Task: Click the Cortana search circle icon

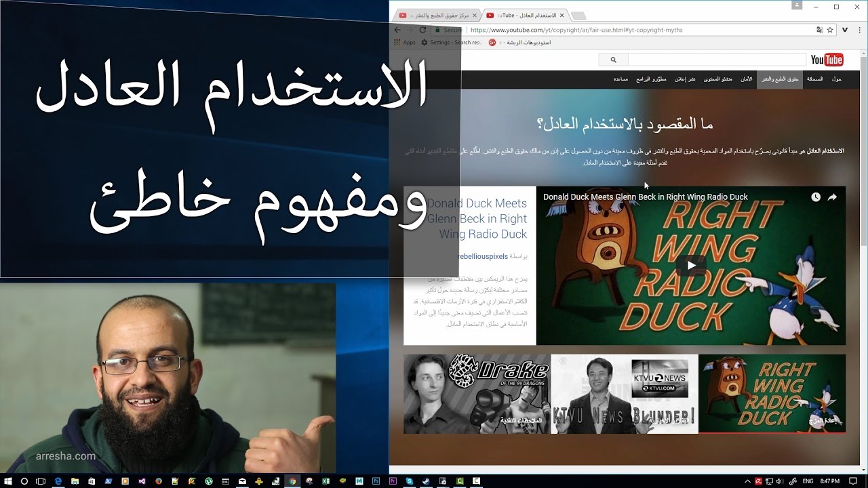Action: 24,481
